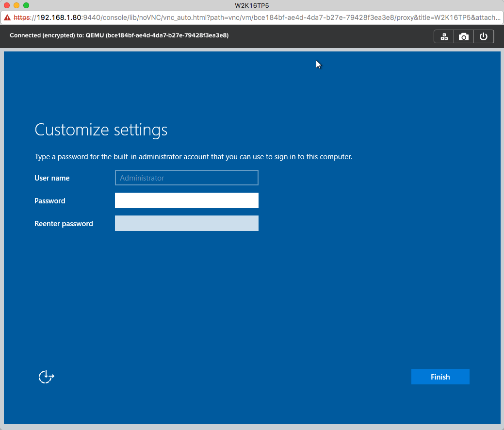Click the W2K16TP5 window title

tap(252, 5)
